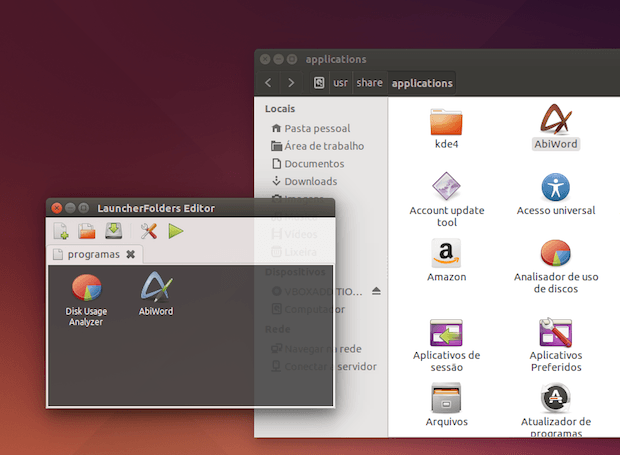The image size is (620, 455).
Task: Click the applications path bar segment
Action: tap(422, 83)
